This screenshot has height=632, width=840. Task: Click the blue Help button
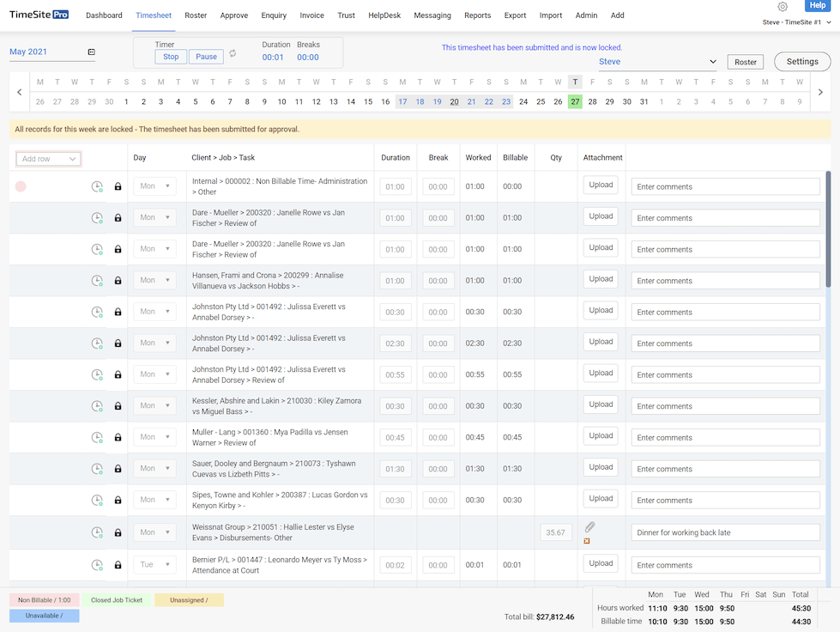[817, 5]
